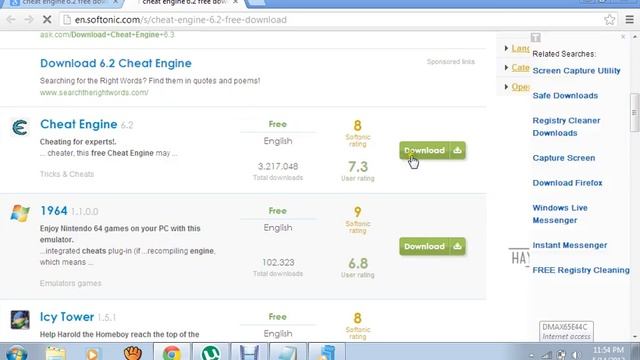
Task: Click the Icy Tower game icon
Action: pyautogui.click(x=20, y=320)
